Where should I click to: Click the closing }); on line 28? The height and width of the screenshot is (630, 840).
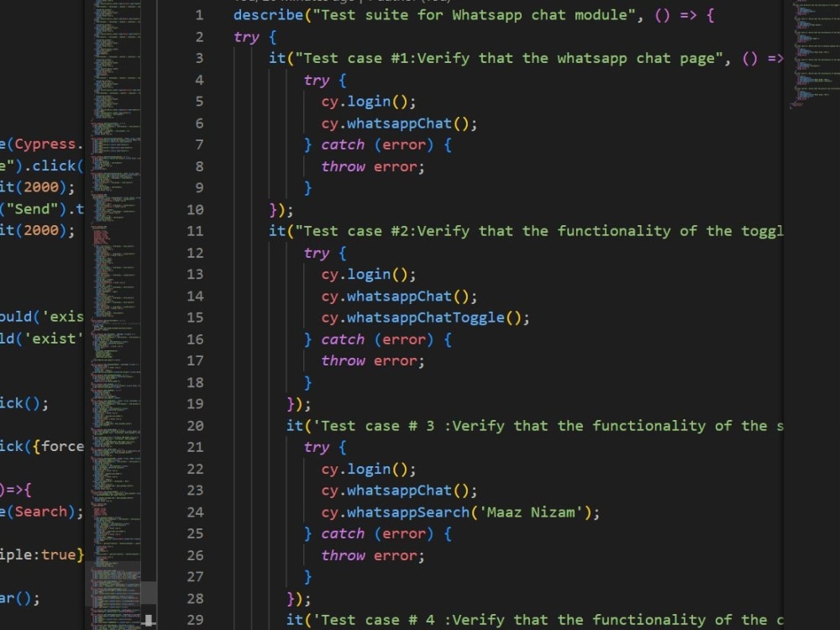coord(298,598)
